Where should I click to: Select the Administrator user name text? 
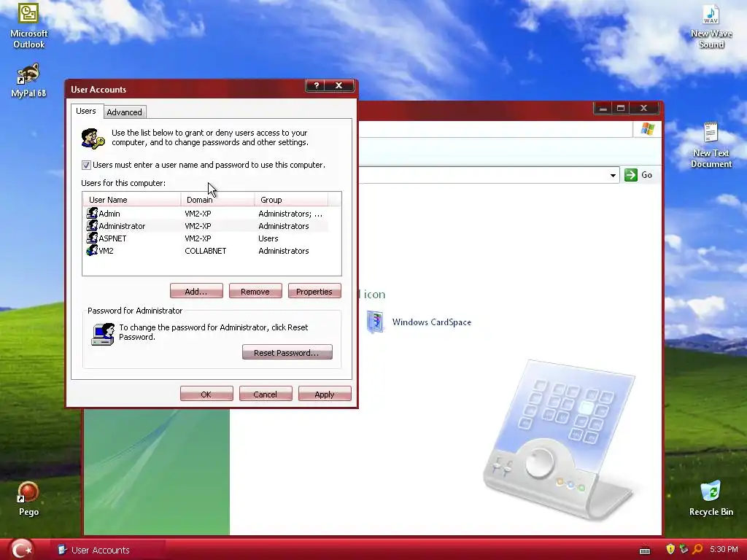122,226
